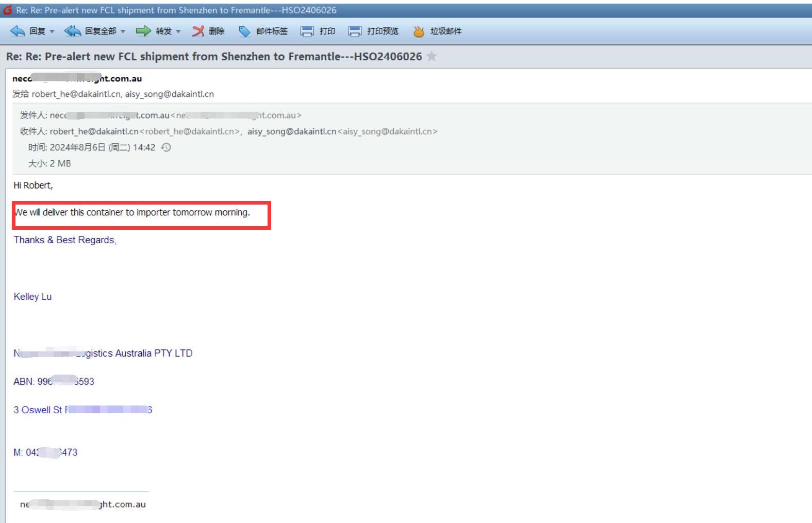The image size is (812, 523).
Task: Click the Forward (转发) green arrow icon
Action: point(143,31)
